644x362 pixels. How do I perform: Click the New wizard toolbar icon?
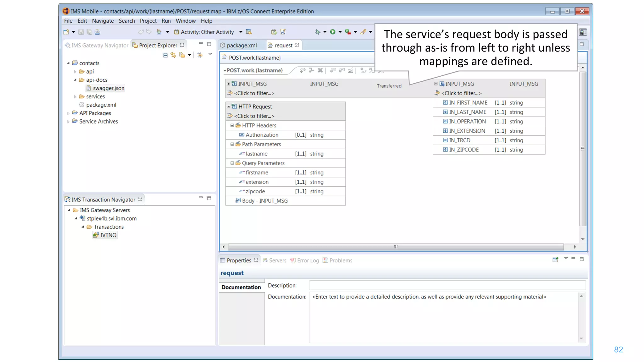[x=66, y=32]
